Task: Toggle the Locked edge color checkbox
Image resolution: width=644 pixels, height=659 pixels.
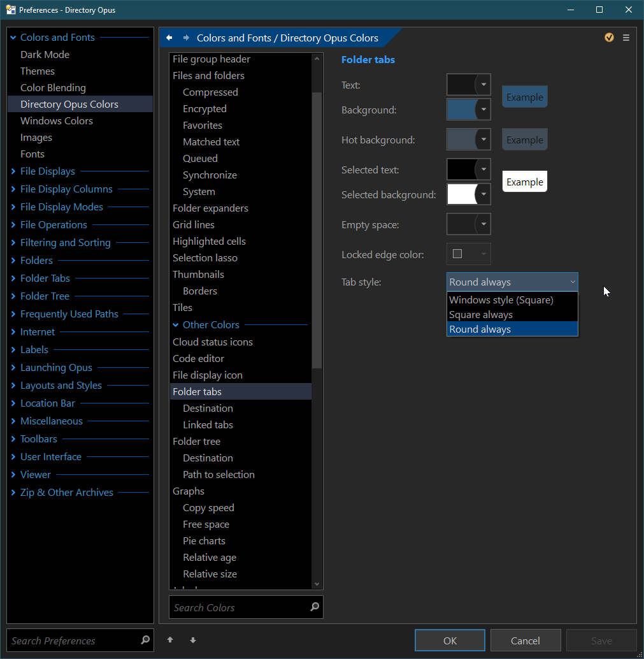Action: [457, 254]
